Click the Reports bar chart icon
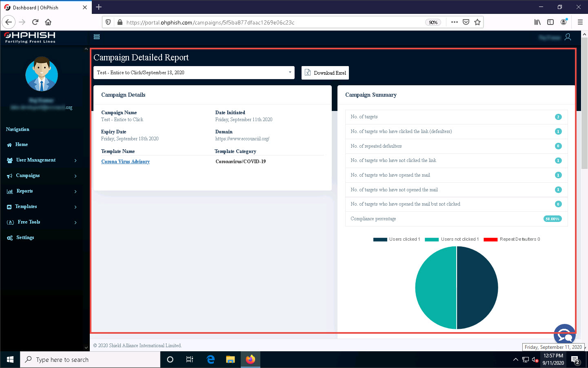The width and height of the screenshot is (588, 368). pos(9,191)
